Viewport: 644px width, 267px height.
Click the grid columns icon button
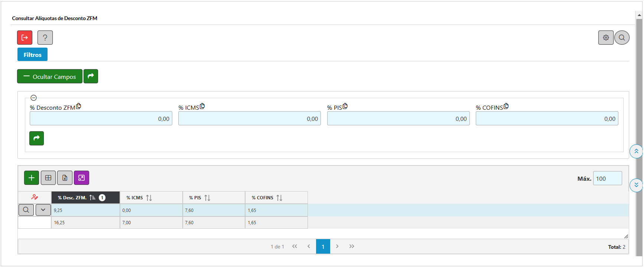point(48,178)
